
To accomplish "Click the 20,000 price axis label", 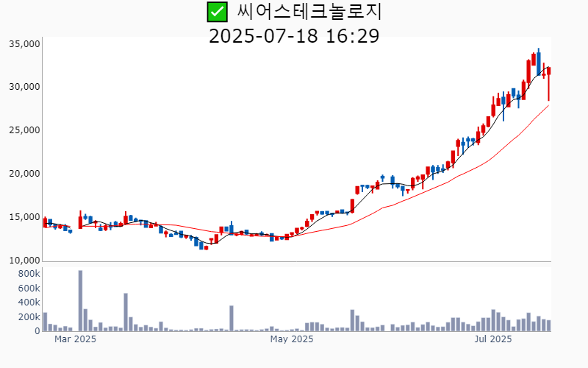I will pyautogui.click(x=24, y=174).
